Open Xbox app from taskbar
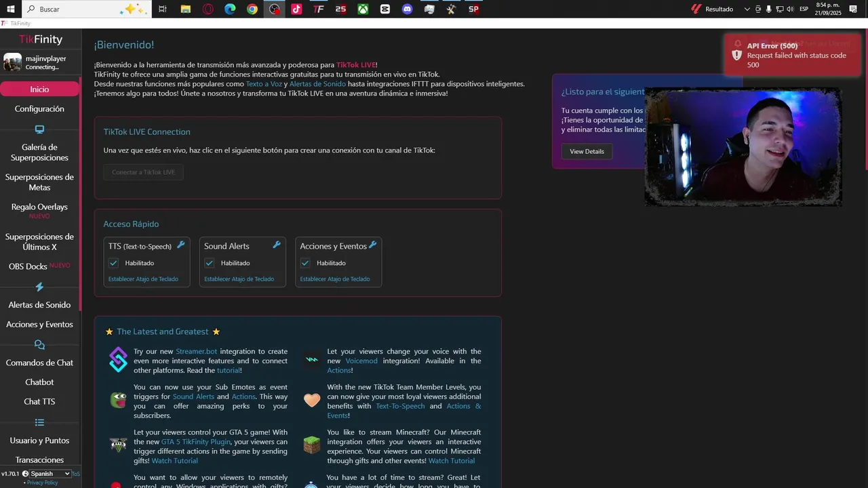 (363, 9)
